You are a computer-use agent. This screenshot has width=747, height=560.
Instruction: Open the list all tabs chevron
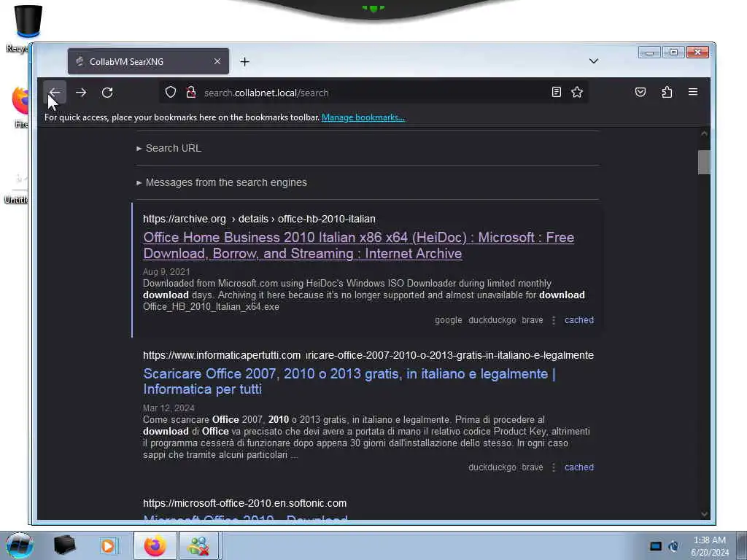pyautogui.click(x=594, y=61)
